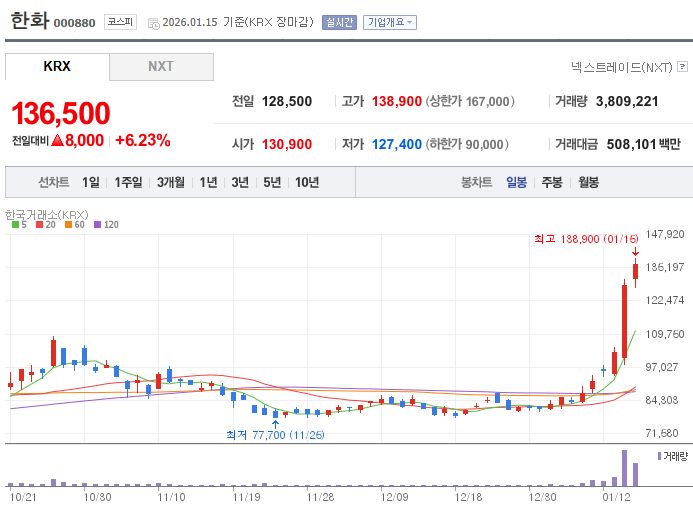Click the current price 136,500
This screenshot has width=693, height=508.
click(x=61, y=113)
